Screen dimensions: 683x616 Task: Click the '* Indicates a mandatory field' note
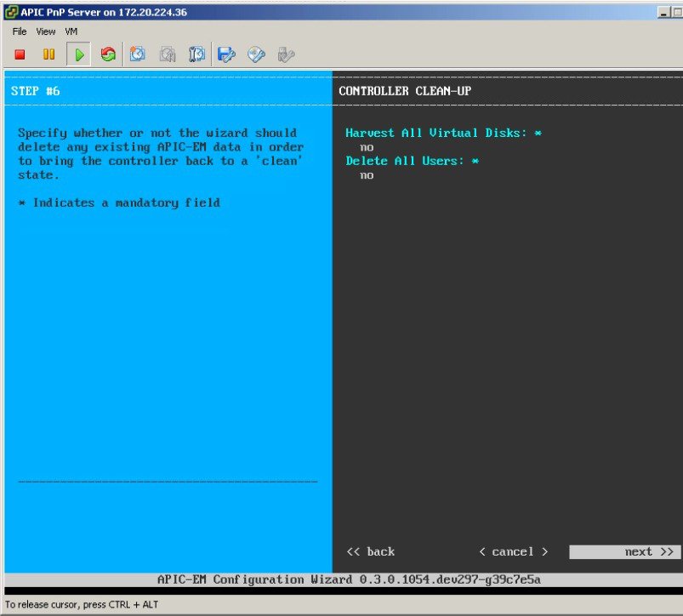click(119, 202)
